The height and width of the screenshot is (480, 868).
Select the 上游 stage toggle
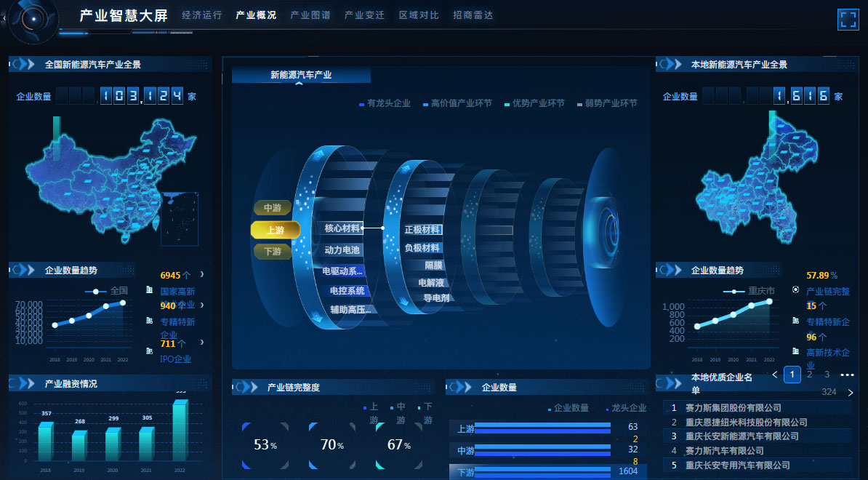(276, 230)
